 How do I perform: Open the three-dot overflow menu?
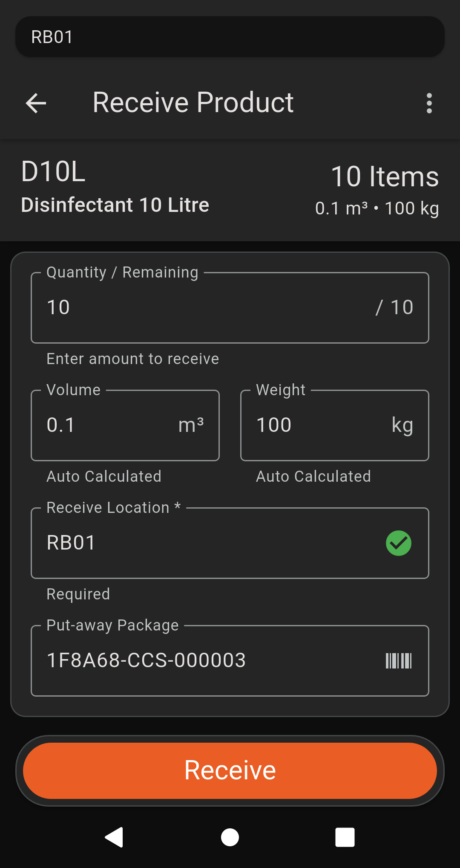[429, 103]
